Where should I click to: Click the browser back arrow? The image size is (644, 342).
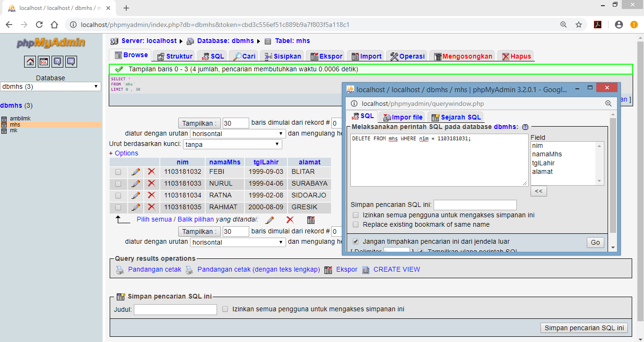[x=9, y=25]
